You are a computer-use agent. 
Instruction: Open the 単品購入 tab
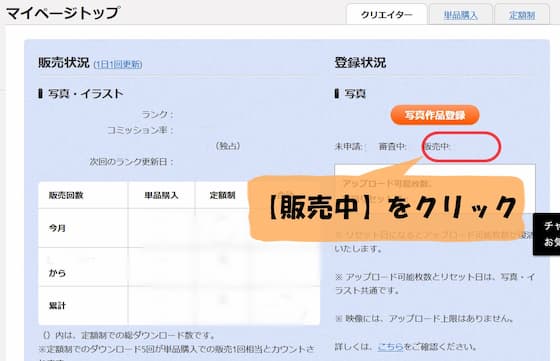pos(460,15)
